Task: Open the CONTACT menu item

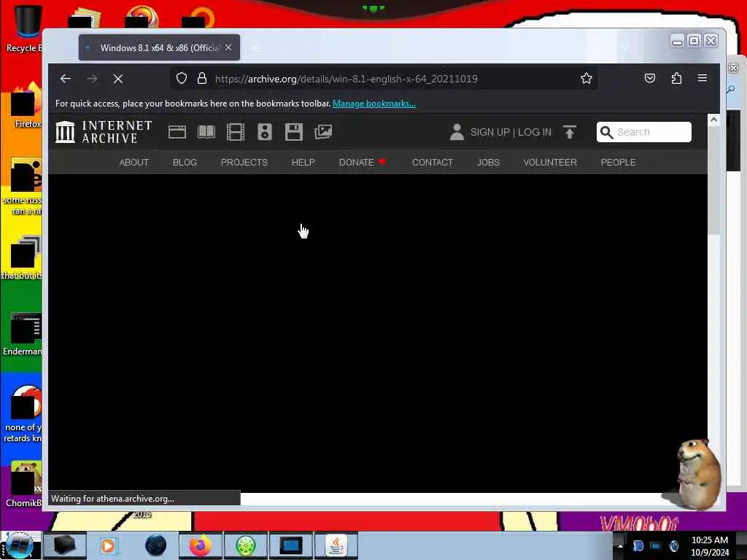Action: [433, 163]
